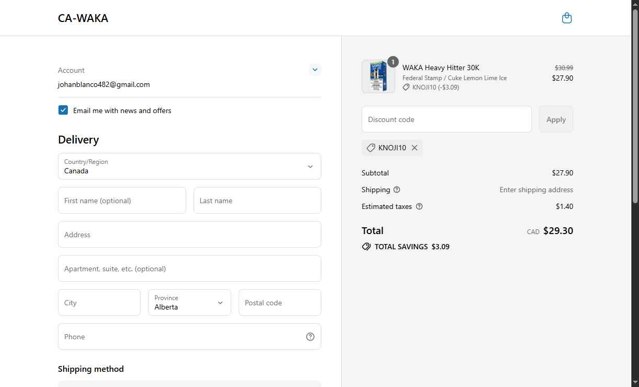The height and width of the screenshot is (387, 639).
Task: Click the KNOJI10 (-$3.09) discount line
Action: [436, 87]
